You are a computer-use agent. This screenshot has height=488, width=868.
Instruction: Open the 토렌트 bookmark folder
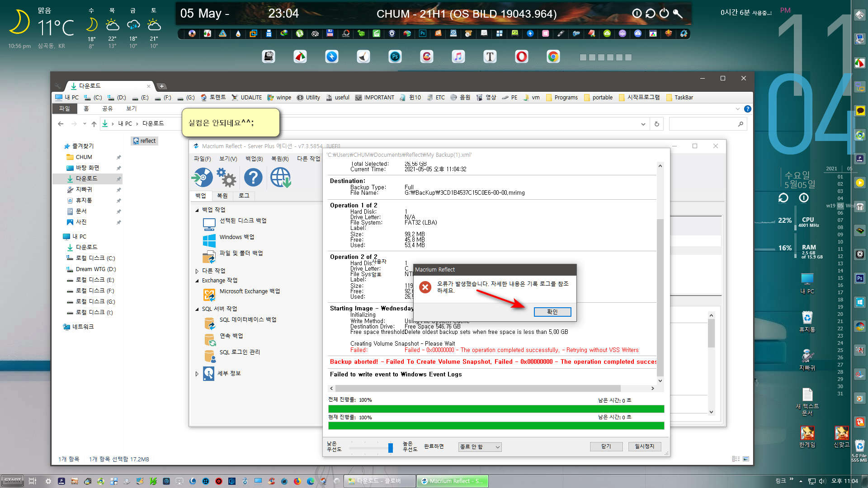(213, 97)
